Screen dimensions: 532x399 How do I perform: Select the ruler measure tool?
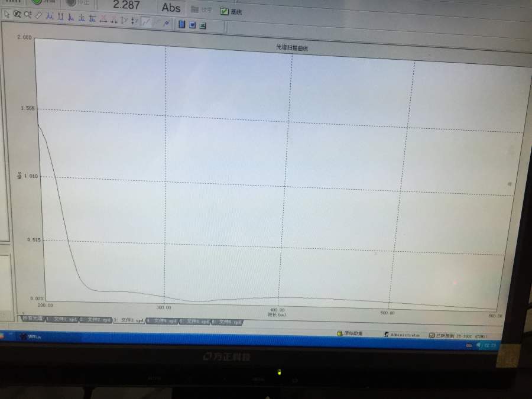tap(38, 15)
